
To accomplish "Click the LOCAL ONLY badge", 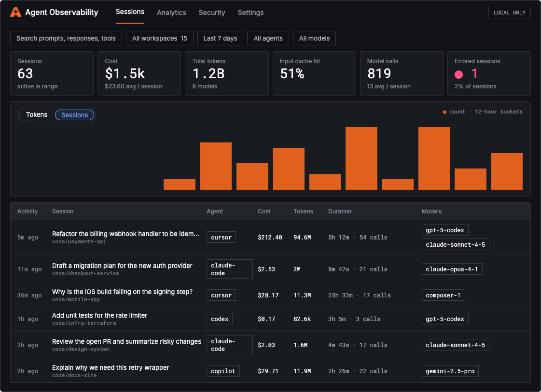I will pos(509,13).
